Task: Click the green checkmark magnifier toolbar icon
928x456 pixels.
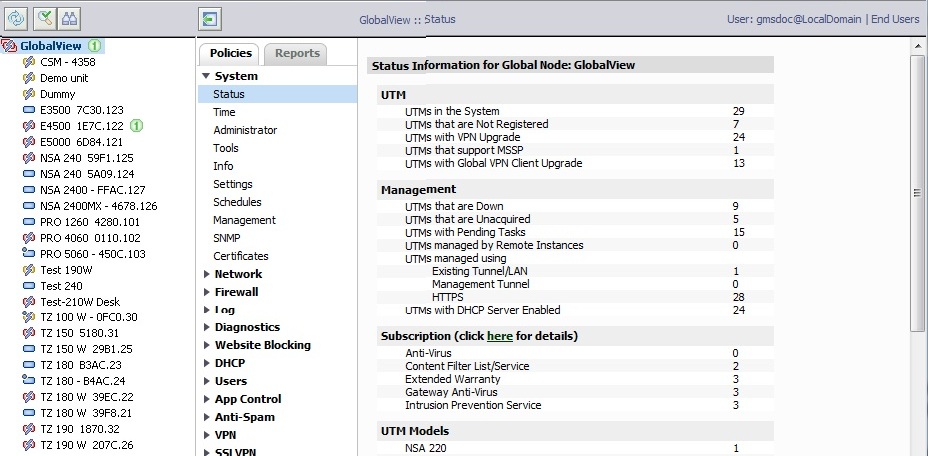Action: point(44,19)
